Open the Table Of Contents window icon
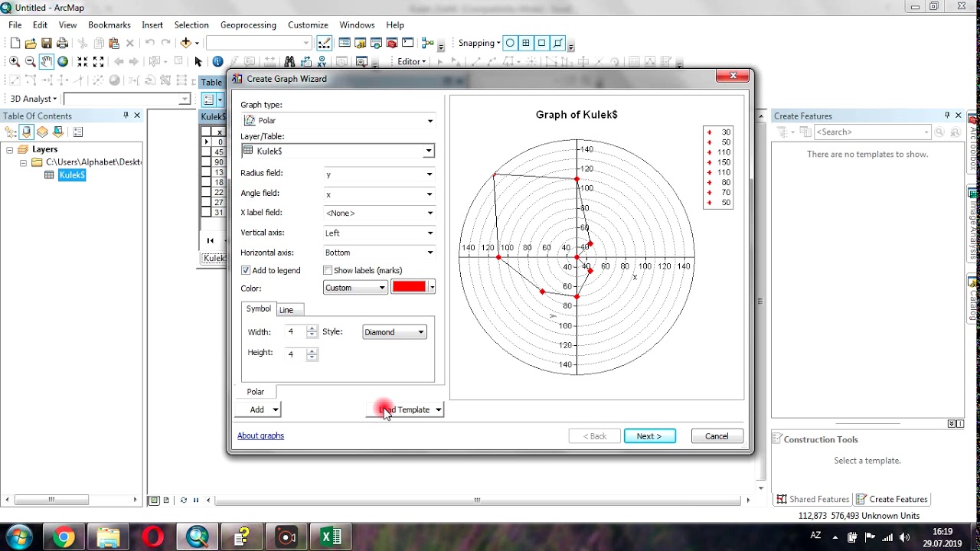This screenshot has height=551, width=980. point(345,43)
